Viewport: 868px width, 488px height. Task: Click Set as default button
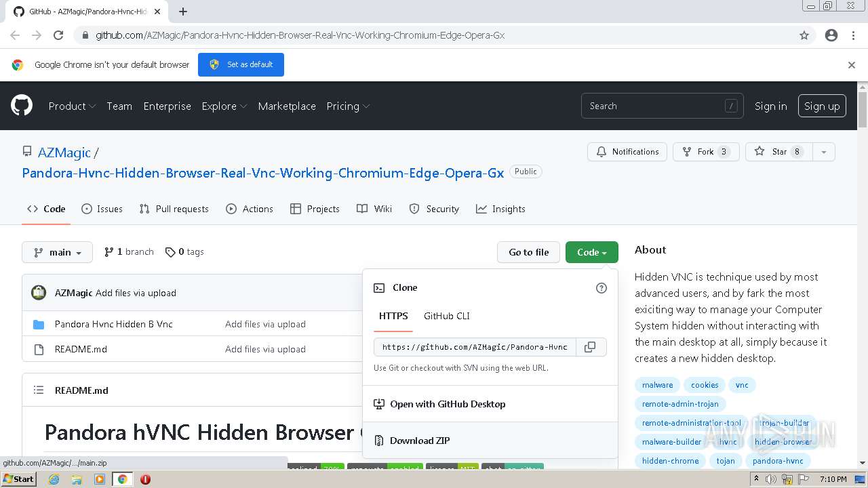click(x=241, y=65)
